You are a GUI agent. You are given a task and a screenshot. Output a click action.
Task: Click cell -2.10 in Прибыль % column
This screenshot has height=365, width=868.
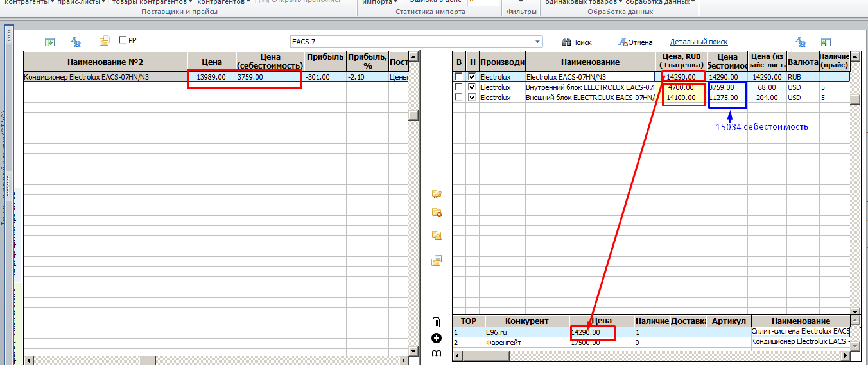367,77
